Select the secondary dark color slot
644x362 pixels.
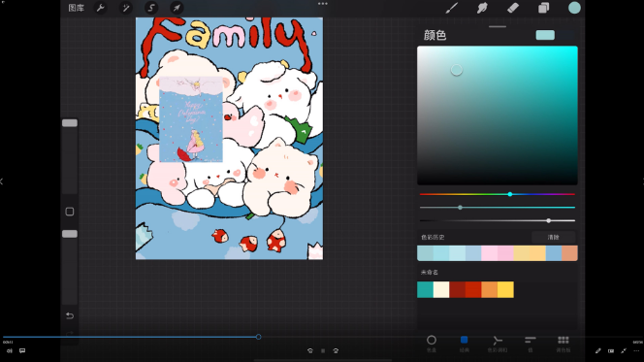point(565,35)
